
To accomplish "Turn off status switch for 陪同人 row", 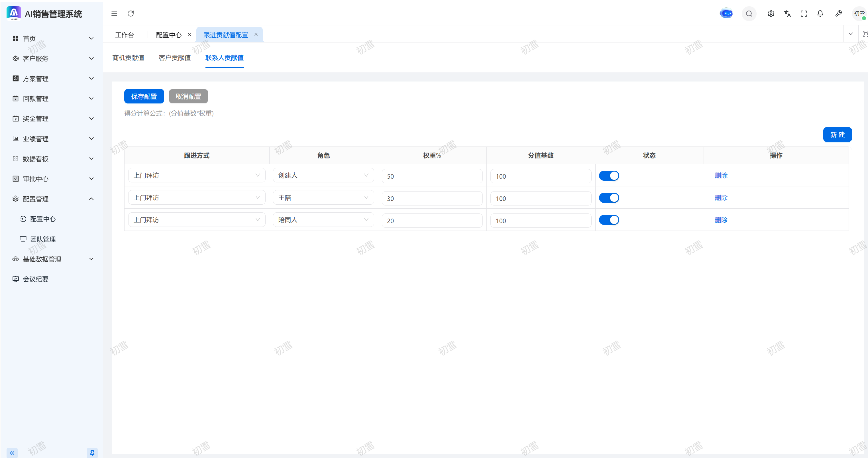I will [x=609, y=220].
